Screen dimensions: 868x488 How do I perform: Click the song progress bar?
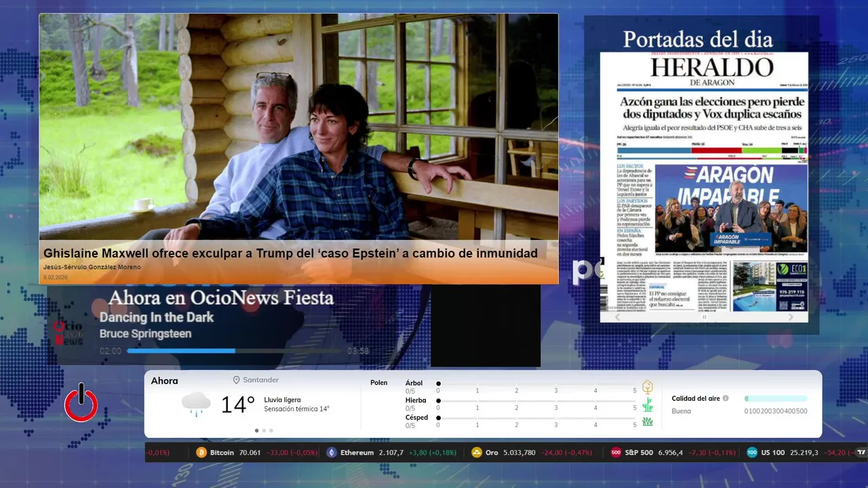pyautogui.click(x=234, y=351)
